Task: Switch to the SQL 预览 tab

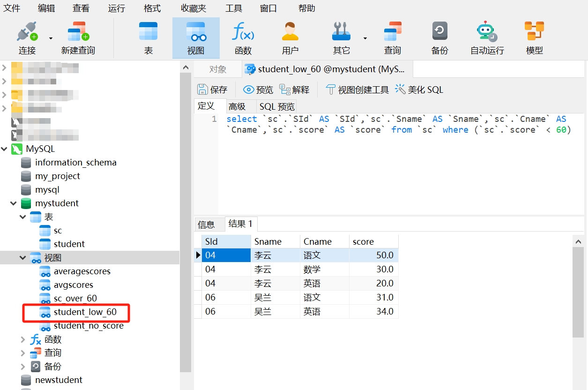Action: click(277, 107)
